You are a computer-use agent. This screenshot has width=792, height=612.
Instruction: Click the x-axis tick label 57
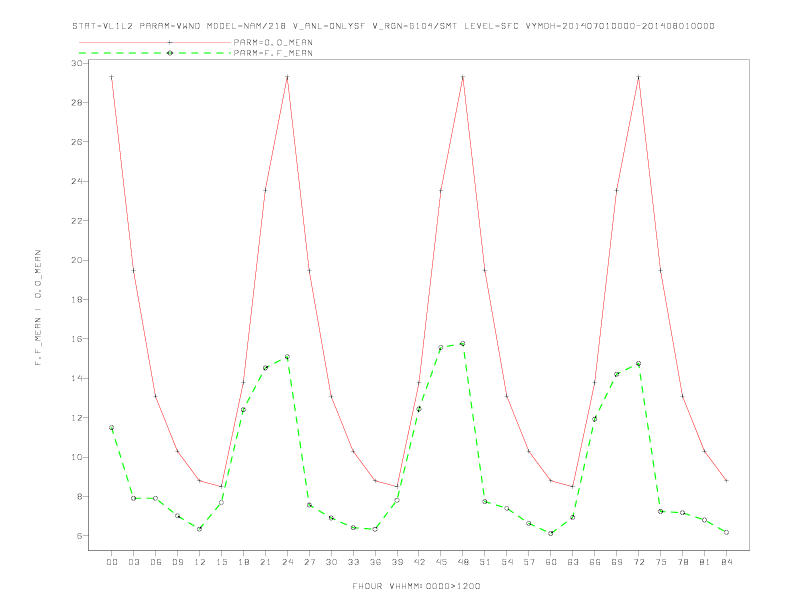[529, 562]
